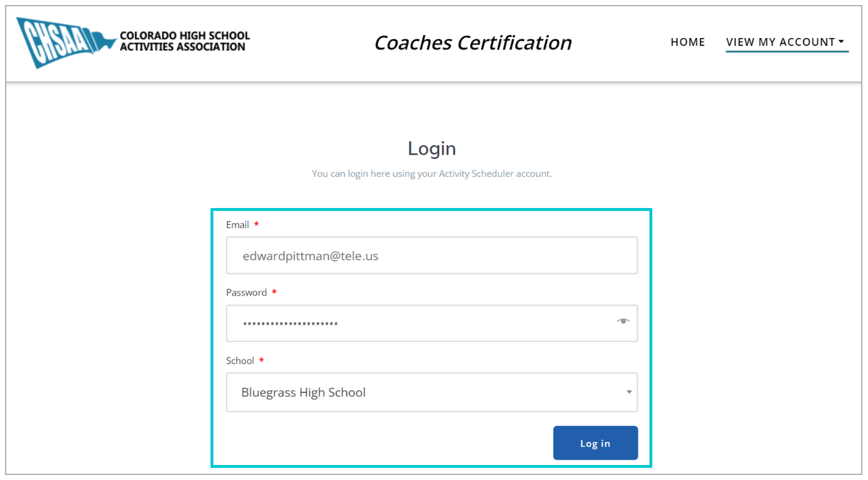Click the Colorado High School Activities Association text

(185, 41)
